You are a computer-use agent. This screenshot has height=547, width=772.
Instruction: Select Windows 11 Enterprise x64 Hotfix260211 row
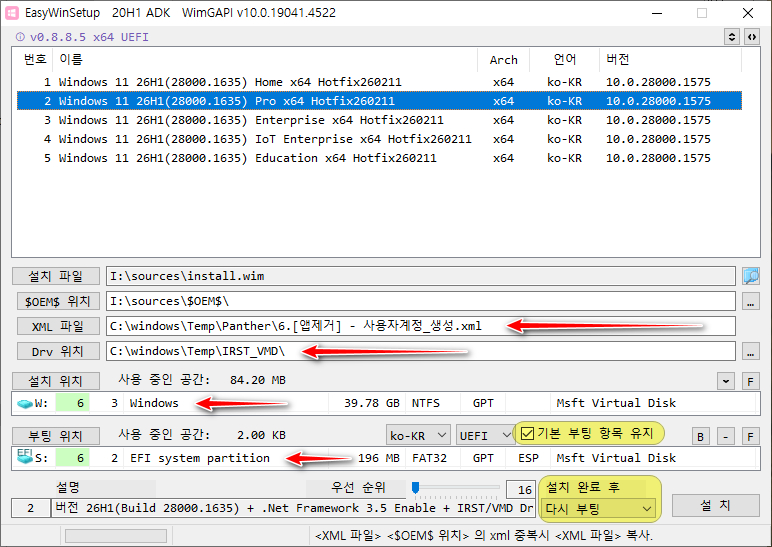379,120
